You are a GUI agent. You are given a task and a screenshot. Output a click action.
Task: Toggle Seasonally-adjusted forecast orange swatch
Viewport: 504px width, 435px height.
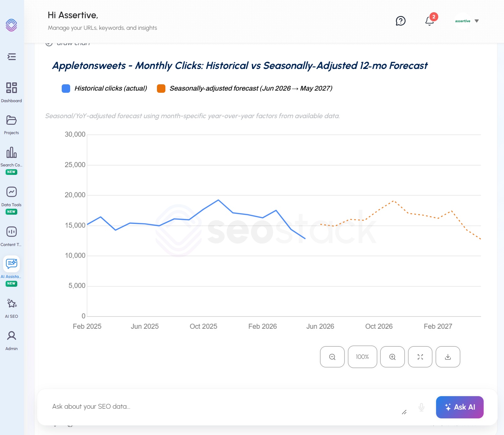click(x=161, y=88)
